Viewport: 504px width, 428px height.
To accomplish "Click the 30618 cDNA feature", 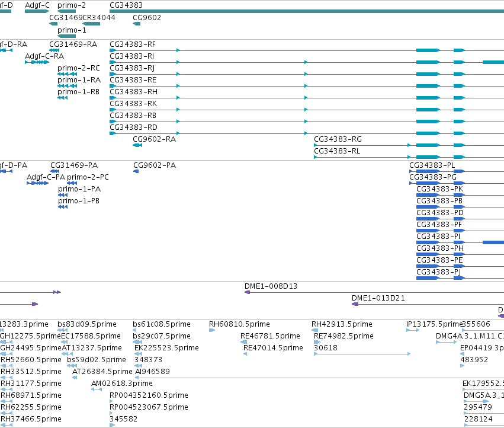I will click(x=362, y=354).
